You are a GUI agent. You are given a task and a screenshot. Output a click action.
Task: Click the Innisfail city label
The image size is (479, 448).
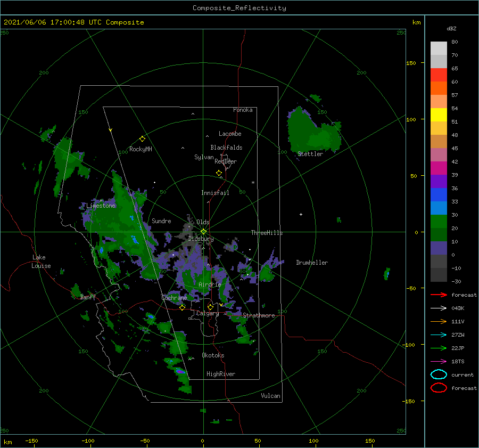click(x=215, y=193)
